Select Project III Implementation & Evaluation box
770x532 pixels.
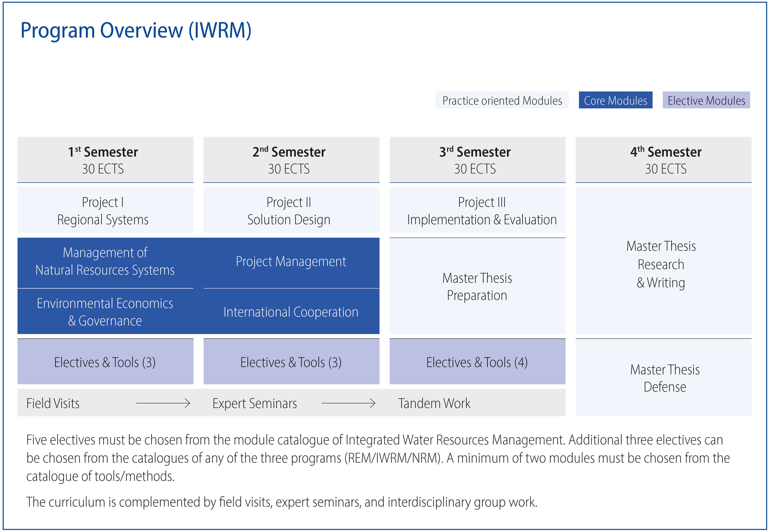[478, 210]
